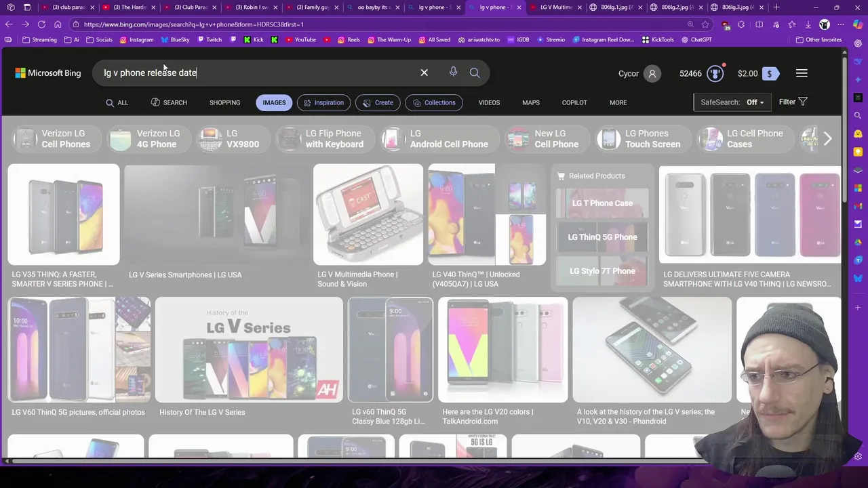This screenshot has width=868, height=488.
Task: Open LG v60 ThinQ 5G Classy Blue image
Action: point(390,350)
